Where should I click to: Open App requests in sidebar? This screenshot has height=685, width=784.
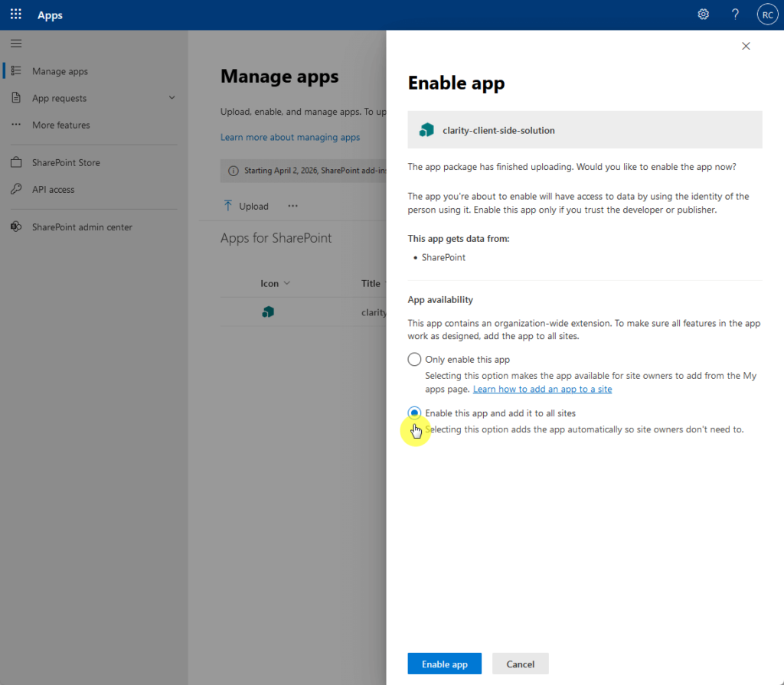click(60, 99)
